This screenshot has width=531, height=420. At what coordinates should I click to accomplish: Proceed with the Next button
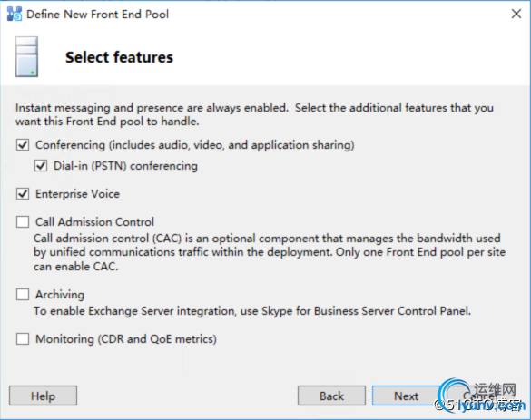tap(406, 396)
